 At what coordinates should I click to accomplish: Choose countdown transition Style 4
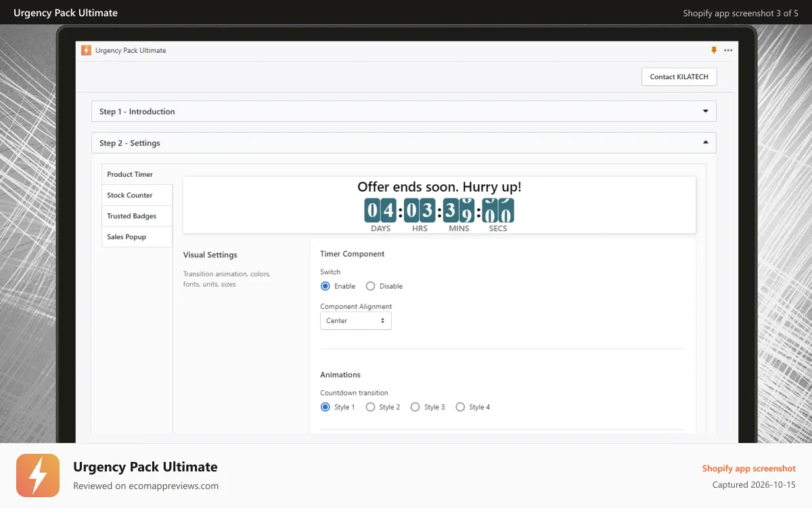click(460, 407)
